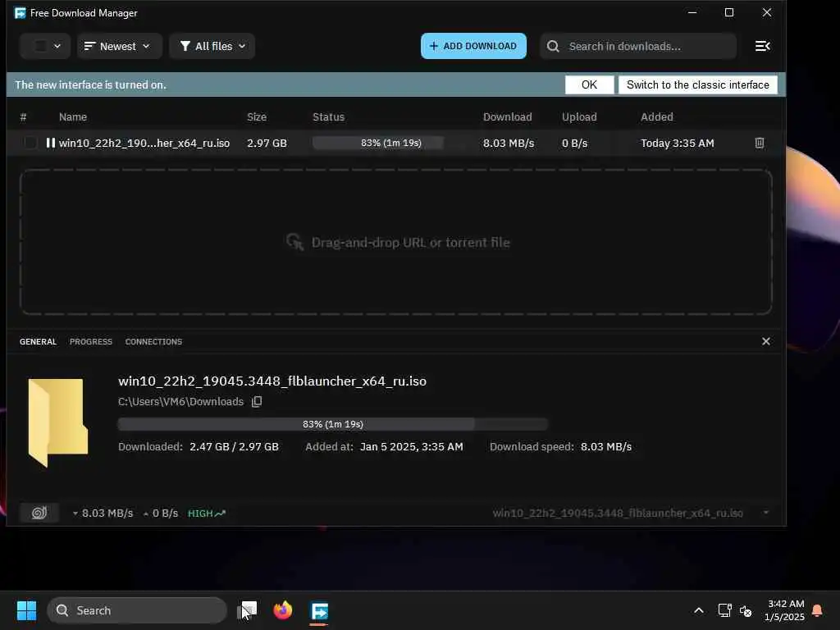Dismiss the new interface banner with OK
Image resolution: width=840 pixels, height=630 pixels.
click(589, 84)
